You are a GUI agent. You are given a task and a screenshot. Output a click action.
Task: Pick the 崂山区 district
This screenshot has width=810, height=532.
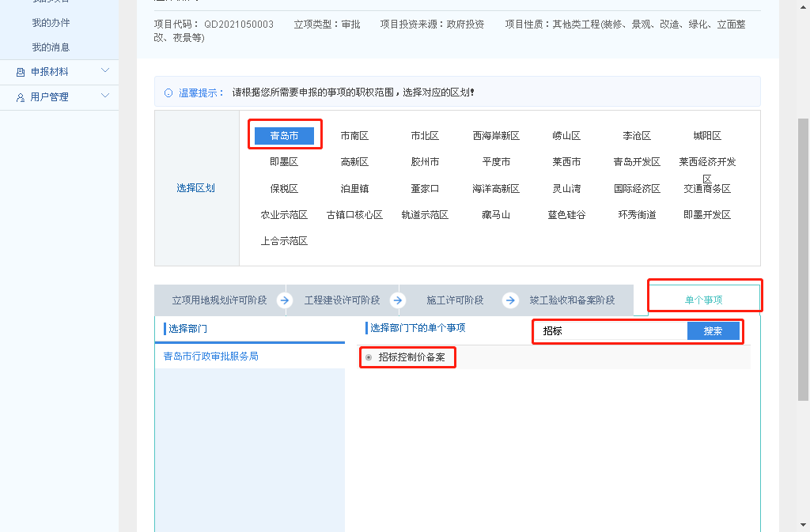[x=566, y=136]
